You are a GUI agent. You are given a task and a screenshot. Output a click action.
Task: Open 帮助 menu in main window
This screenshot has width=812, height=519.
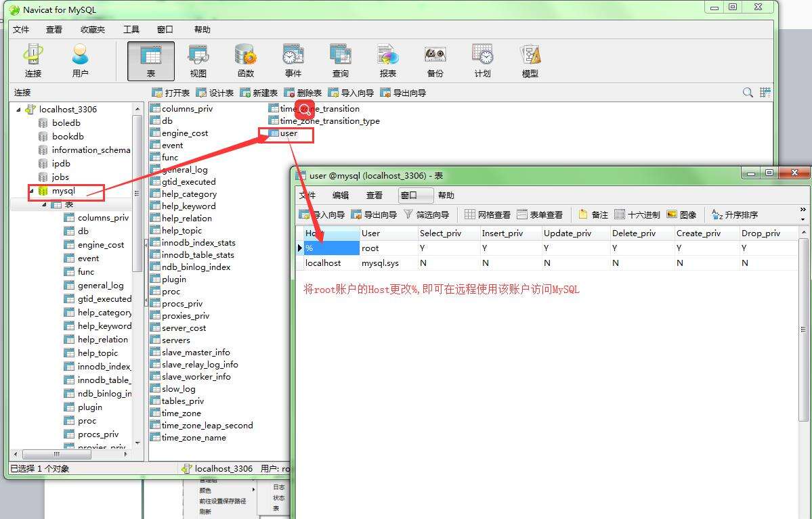(202, 30)
